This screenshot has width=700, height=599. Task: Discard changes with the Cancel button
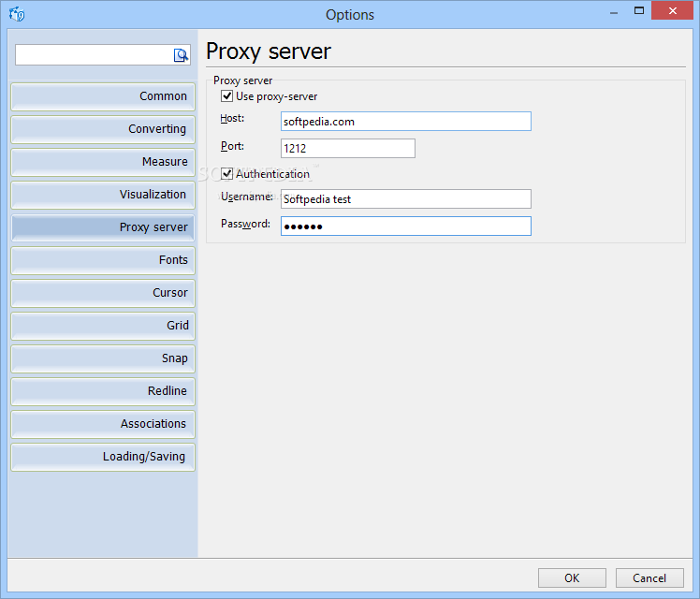649,578
